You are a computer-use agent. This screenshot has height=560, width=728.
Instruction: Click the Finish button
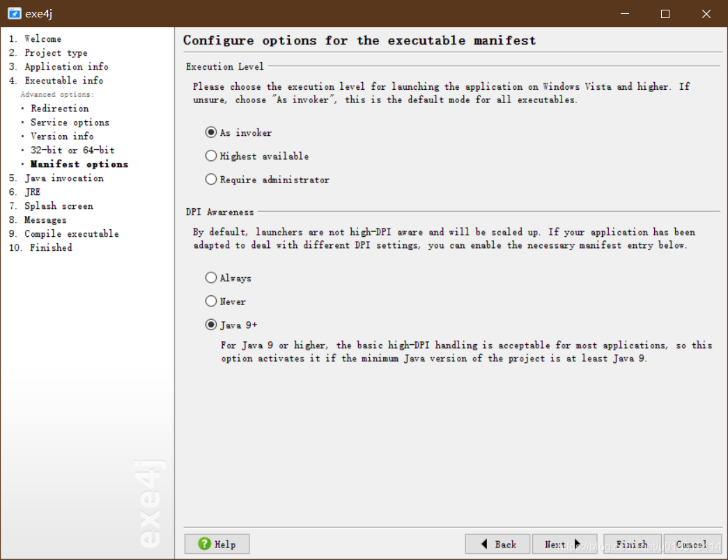click(632, 544)
